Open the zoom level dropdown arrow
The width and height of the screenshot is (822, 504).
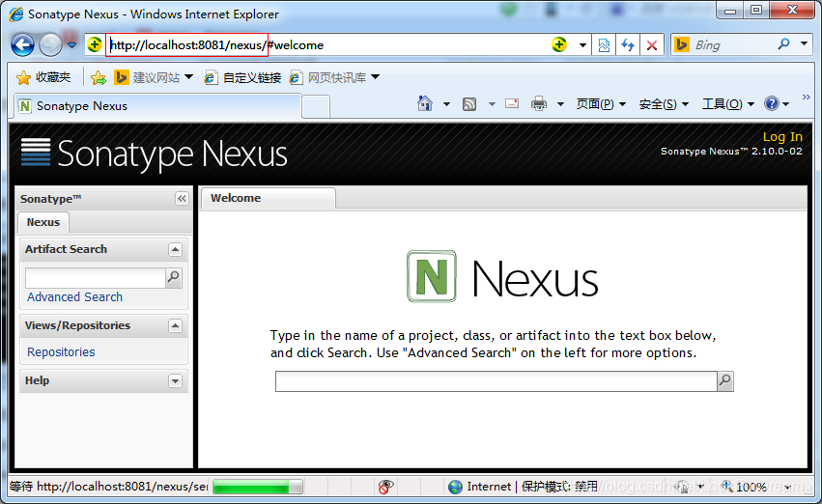(787, 488)
